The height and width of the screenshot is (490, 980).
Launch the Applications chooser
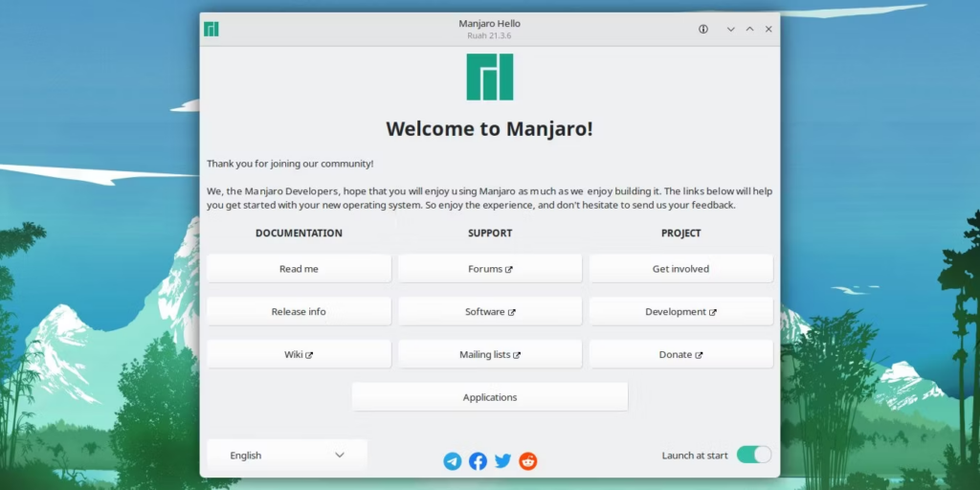[490, 397]
